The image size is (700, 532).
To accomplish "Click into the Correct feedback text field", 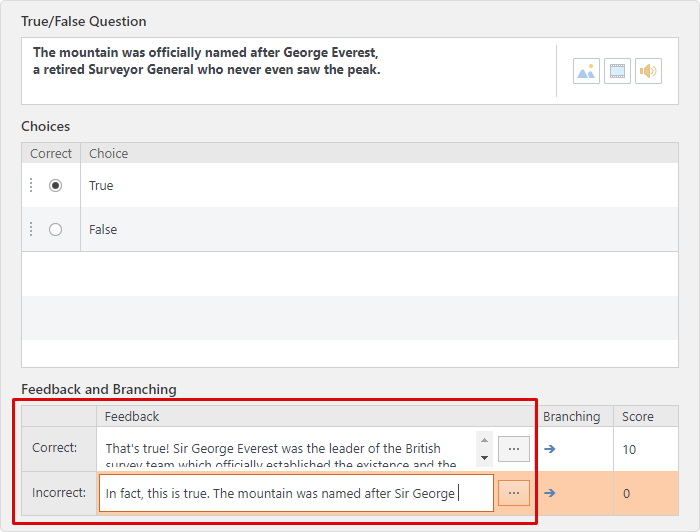I will click(287, 449).
